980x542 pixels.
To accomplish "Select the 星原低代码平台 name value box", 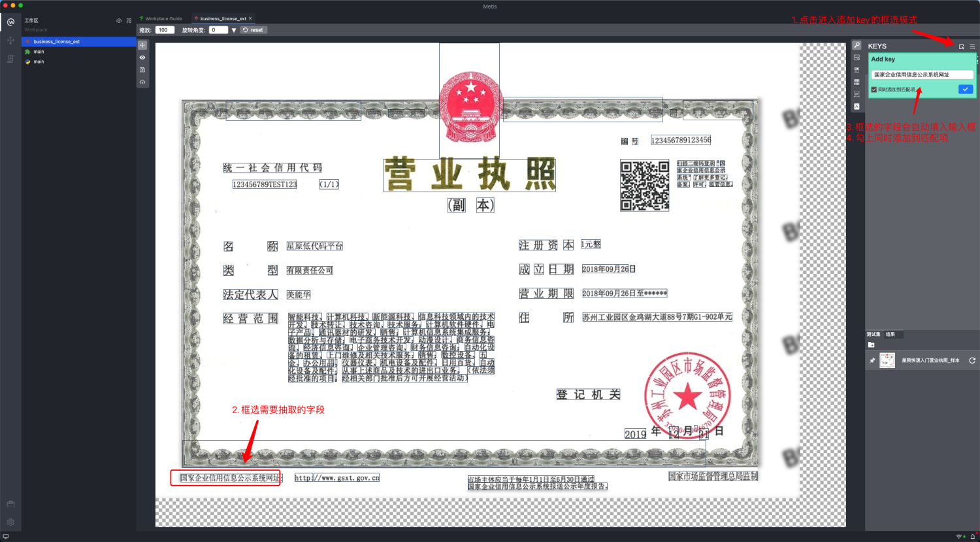I will coord(315,246).
